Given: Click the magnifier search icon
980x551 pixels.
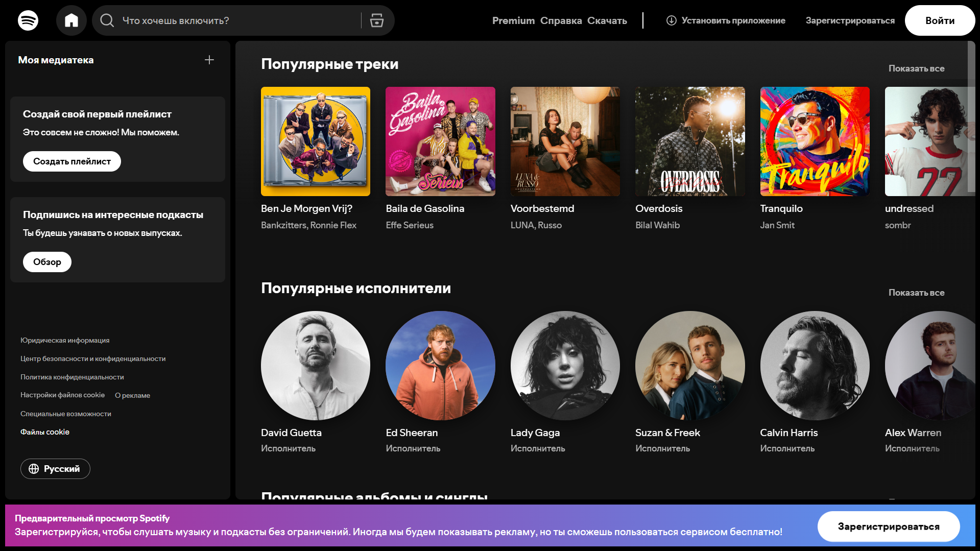Looking at the screenshot, I should [107, 20].
